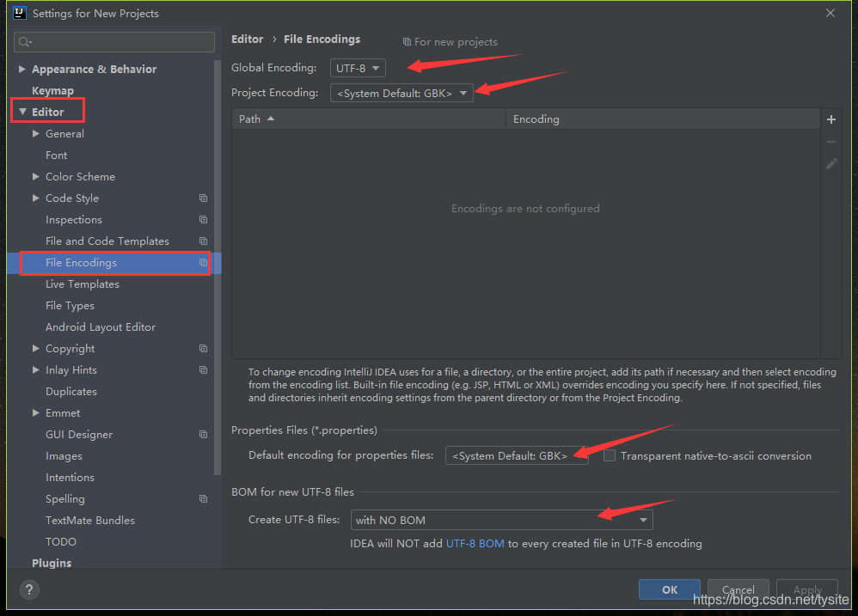Click the IntelliJ logo in title bar

20,13
